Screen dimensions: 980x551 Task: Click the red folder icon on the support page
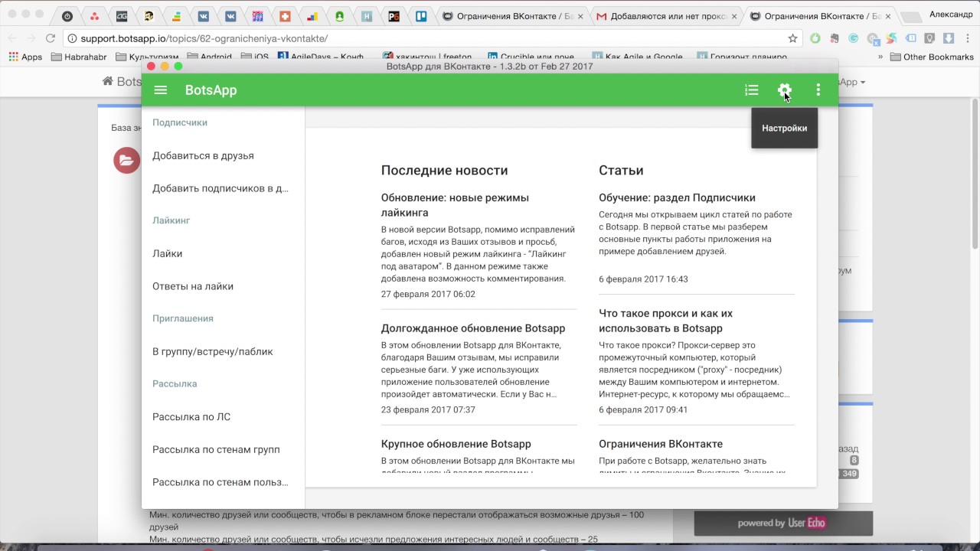pyautogui.click(x=126, y=160)
